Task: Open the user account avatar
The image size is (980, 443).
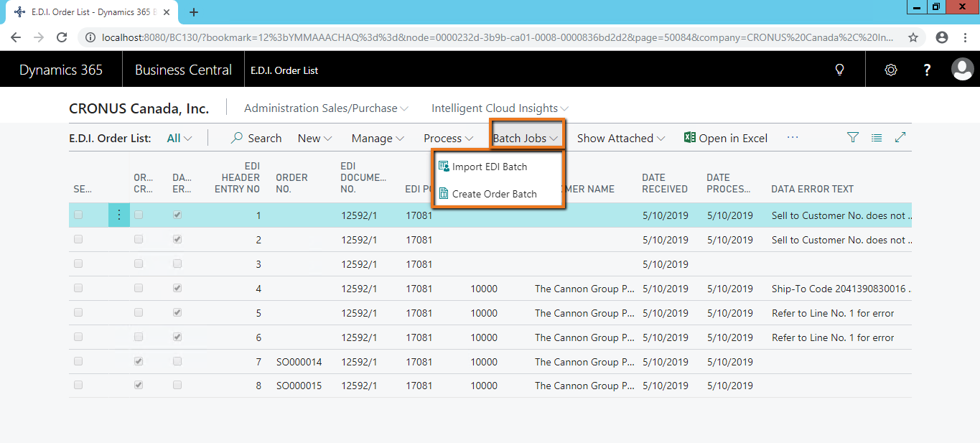Action: pyautogui.click(x=962, y=70)
